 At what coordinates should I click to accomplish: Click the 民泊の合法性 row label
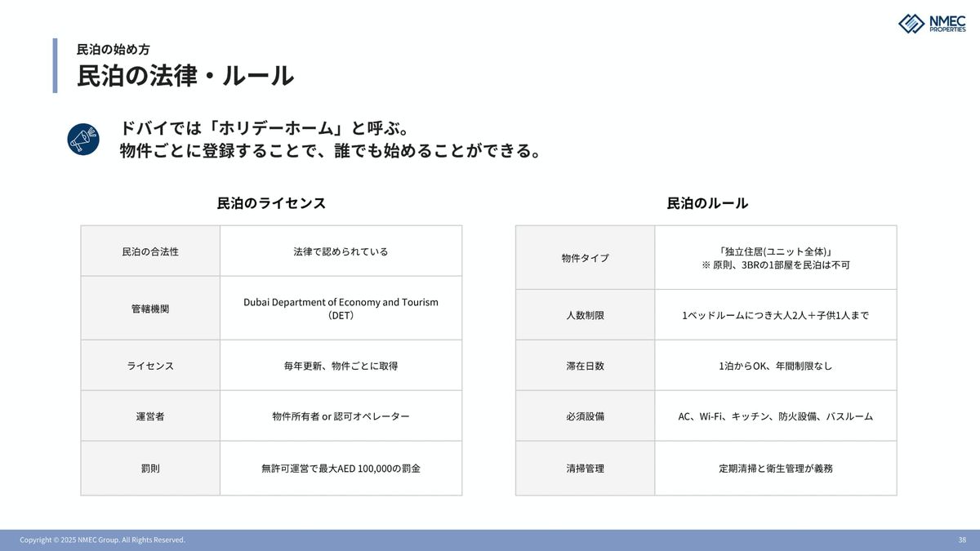tap(150, 251)
